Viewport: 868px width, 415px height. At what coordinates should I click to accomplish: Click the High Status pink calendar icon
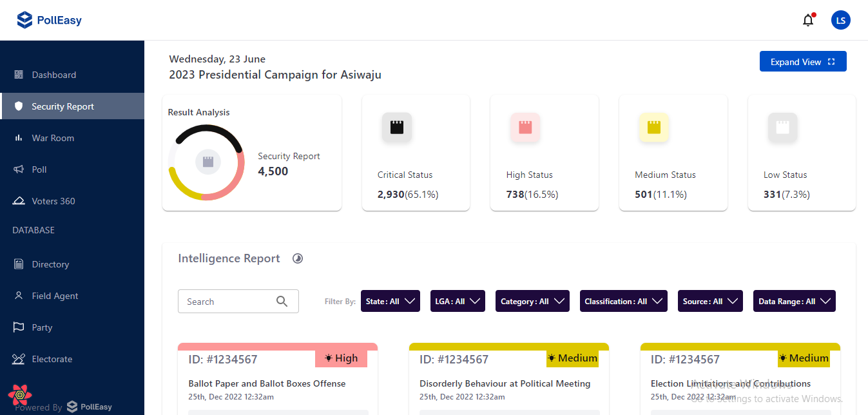pyautogui.click(x=525, y=127)
